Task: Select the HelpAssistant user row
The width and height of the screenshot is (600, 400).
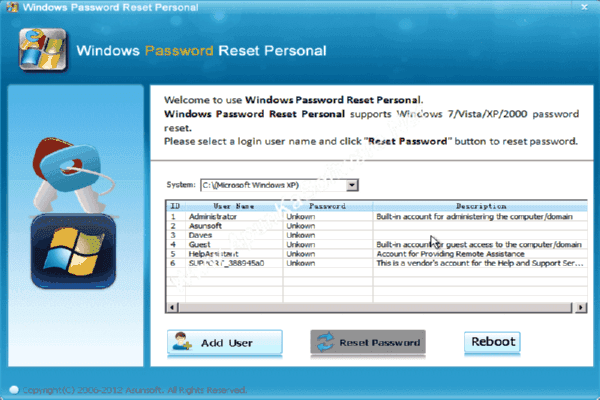Action: (x=377, y=254)
